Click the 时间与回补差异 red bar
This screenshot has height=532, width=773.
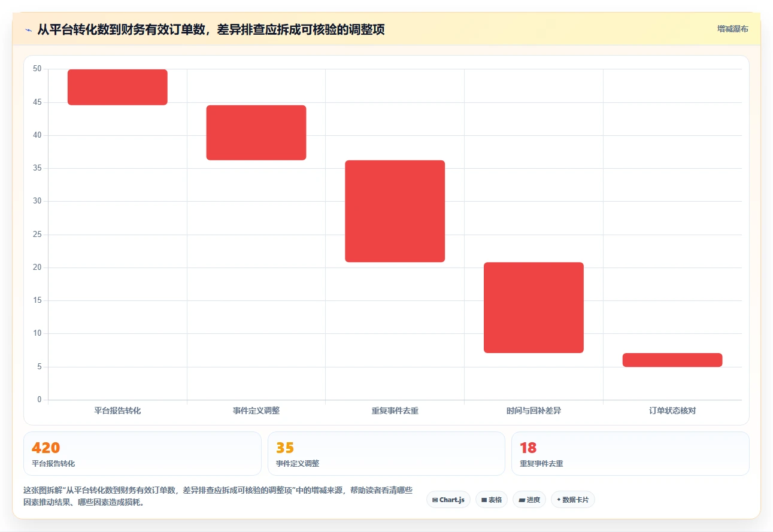pyautogui.click(x=533, y=308)
